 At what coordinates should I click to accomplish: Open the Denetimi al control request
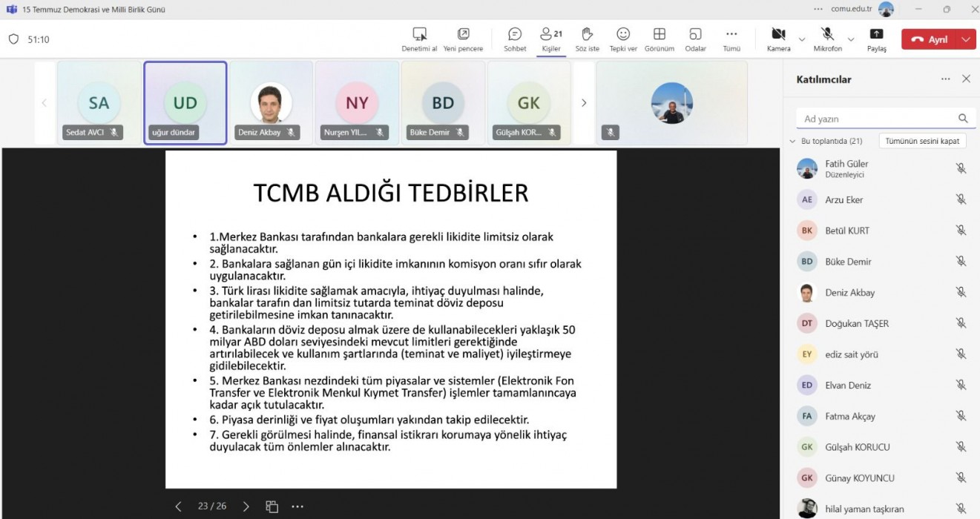(419, 39)
